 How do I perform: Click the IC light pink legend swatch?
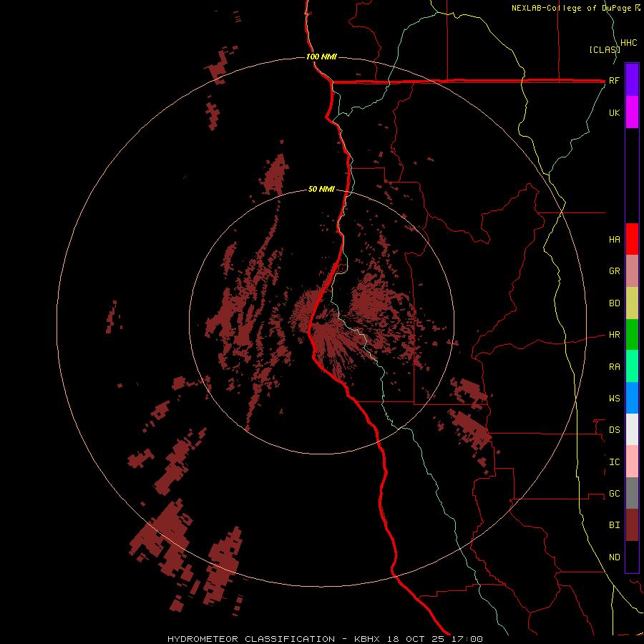(x=632, y=462)
